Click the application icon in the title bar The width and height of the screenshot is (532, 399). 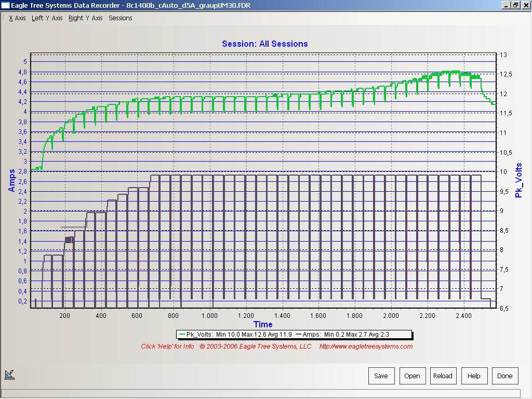pyautogui.click(x=6, y=5)
